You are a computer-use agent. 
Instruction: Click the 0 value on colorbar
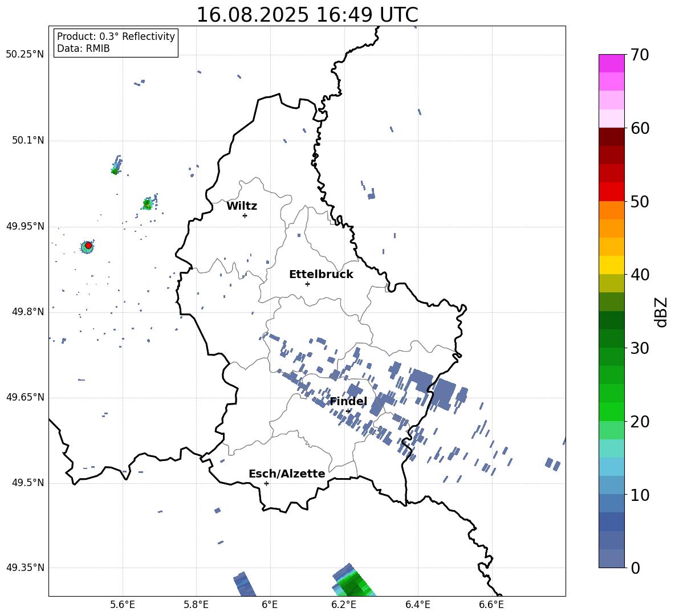pyautogui.click(x=635, y=568)
